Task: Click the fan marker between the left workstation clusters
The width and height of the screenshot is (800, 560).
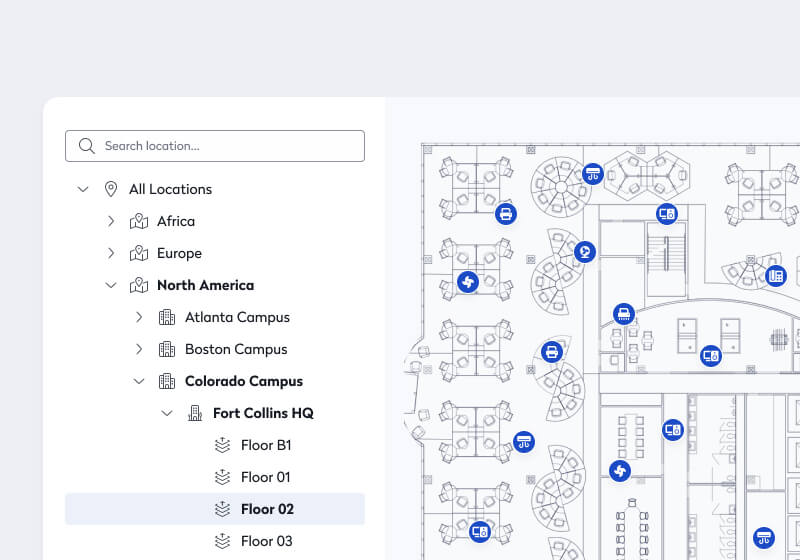Action: coord(467,282)
